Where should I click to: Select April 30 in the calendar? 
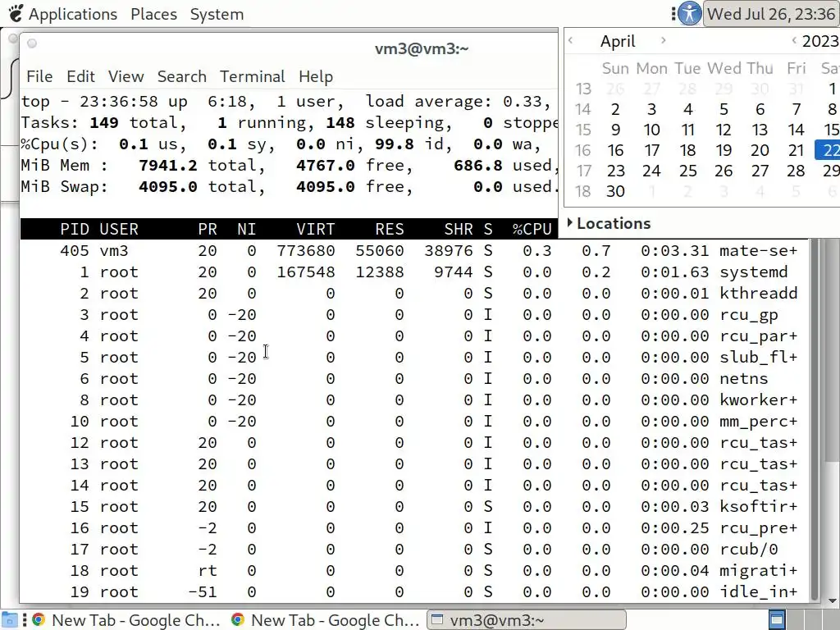pos(615,191)
